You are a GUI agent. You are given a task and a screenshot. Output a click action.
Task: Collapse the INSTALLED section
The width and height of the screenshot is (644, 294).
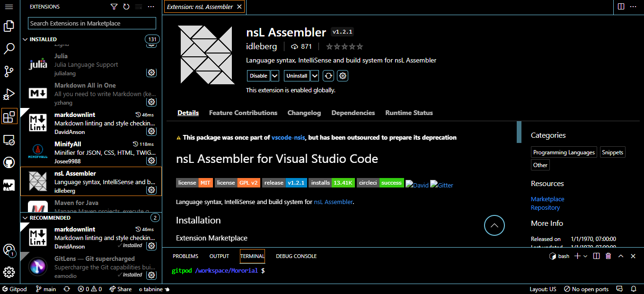point(91,39)
